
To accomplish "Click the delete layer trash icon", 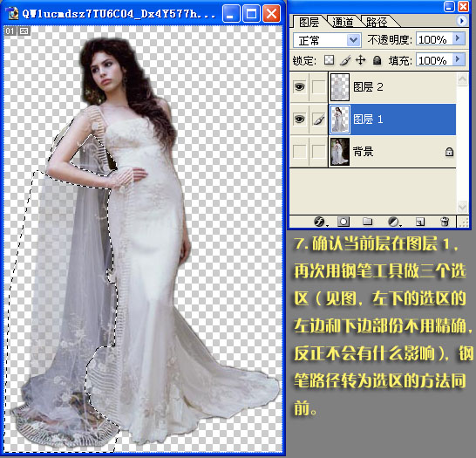I will tap(445, 222).
